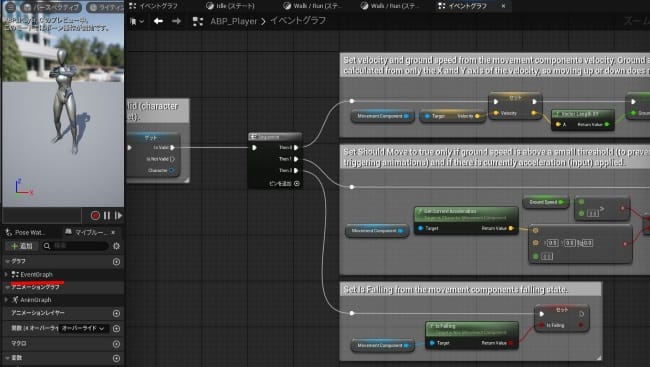650x367 pixels.
Task: Click the reroute node in velocity comment
Action: [x=352, y=101]
